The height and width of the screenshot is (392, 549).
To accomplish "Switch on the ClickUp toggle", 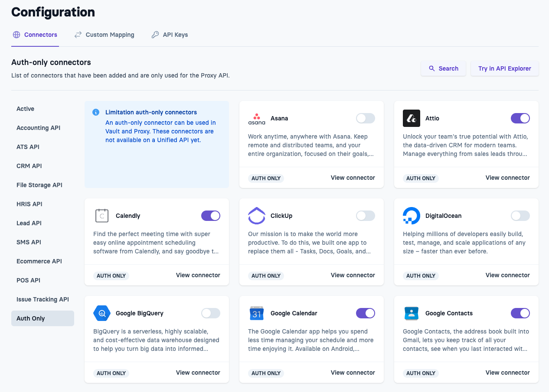I will [x=366, y=216].
